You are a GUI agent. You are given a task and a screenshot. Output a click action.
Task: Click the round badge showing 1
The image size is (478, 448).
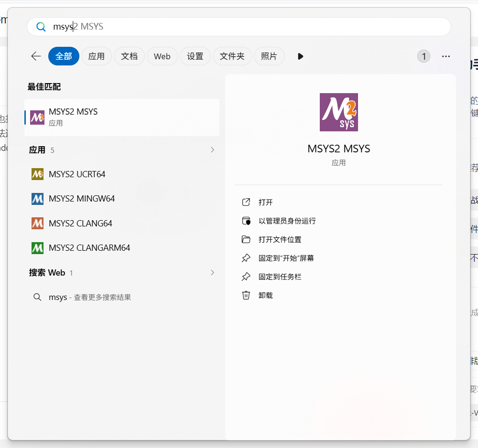(x=424, y=56)
